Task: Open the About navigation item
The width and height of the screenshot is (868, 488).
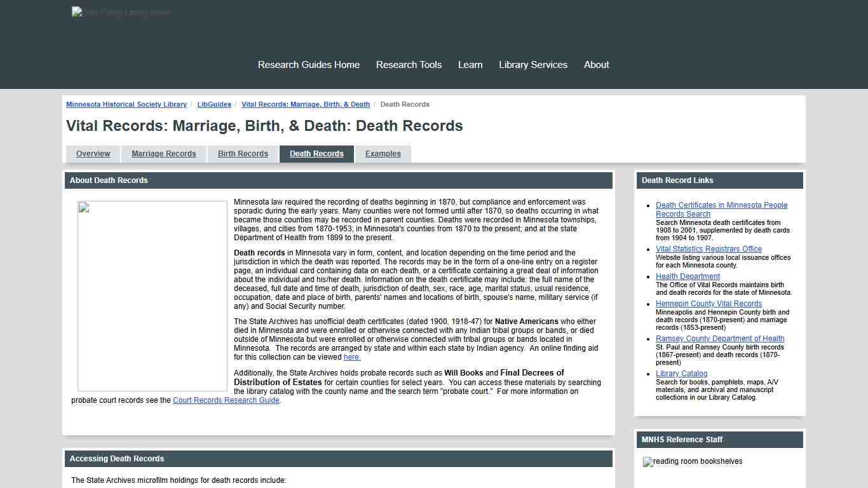Action: tap(596, 64)
